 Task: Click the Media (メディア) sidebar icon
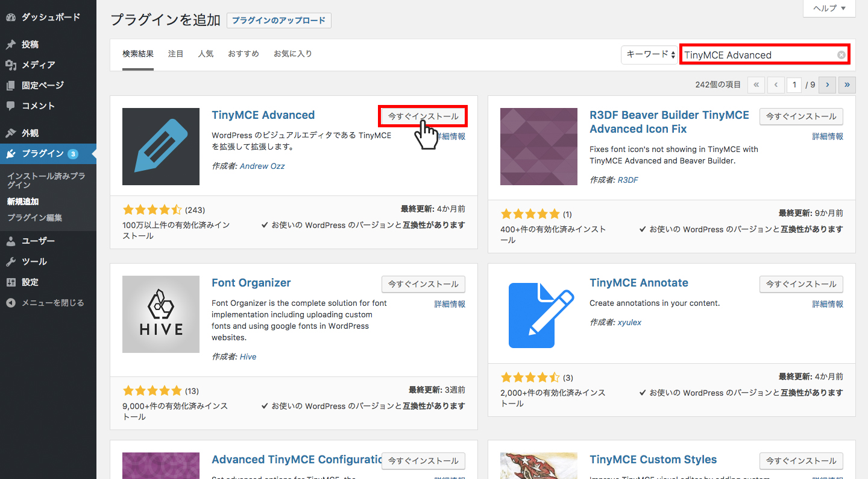tap(11, 65)
